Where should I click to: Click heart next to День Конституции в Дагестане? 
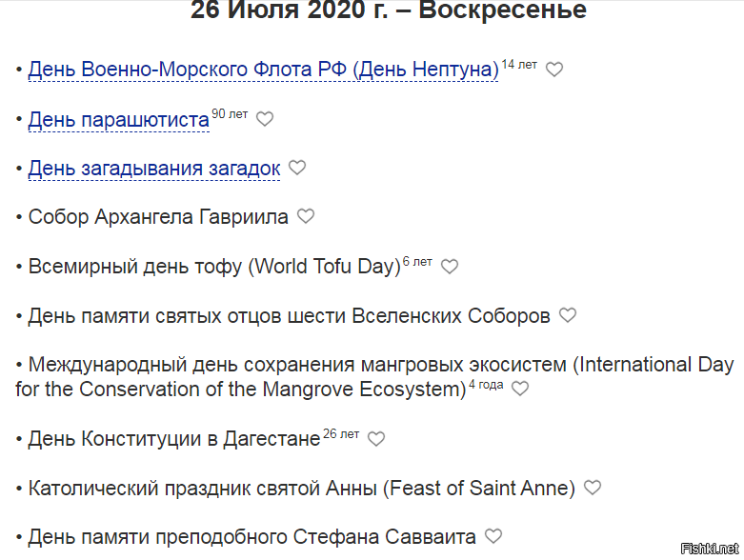click(376, 439)
